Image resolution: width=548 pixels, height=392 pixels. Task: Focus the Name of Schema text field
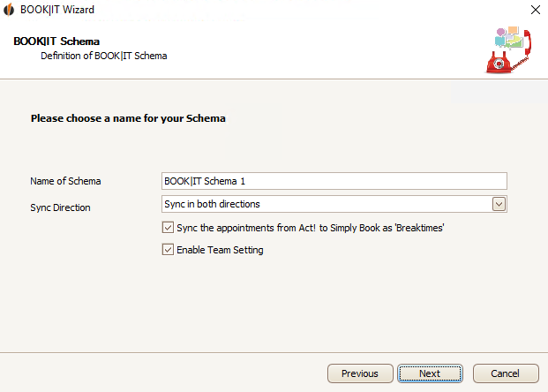[x=334, y=181]
